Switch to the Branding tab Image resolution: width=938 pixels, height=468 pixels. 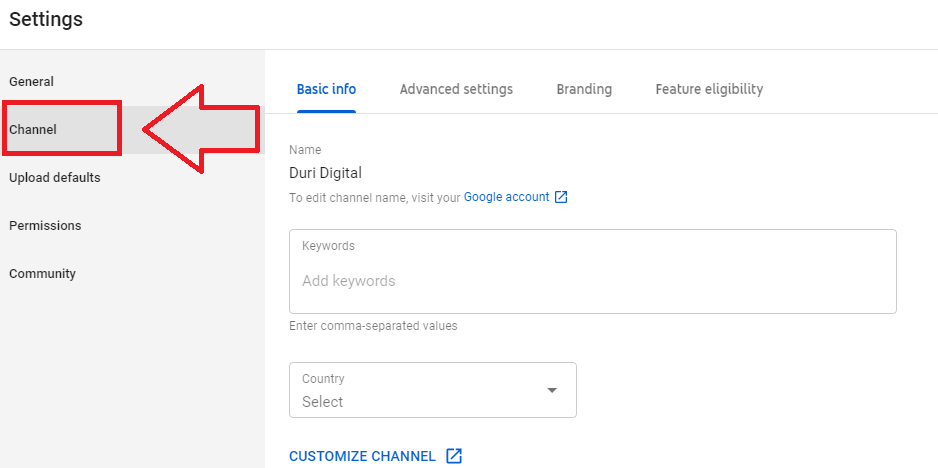[584, 89]
